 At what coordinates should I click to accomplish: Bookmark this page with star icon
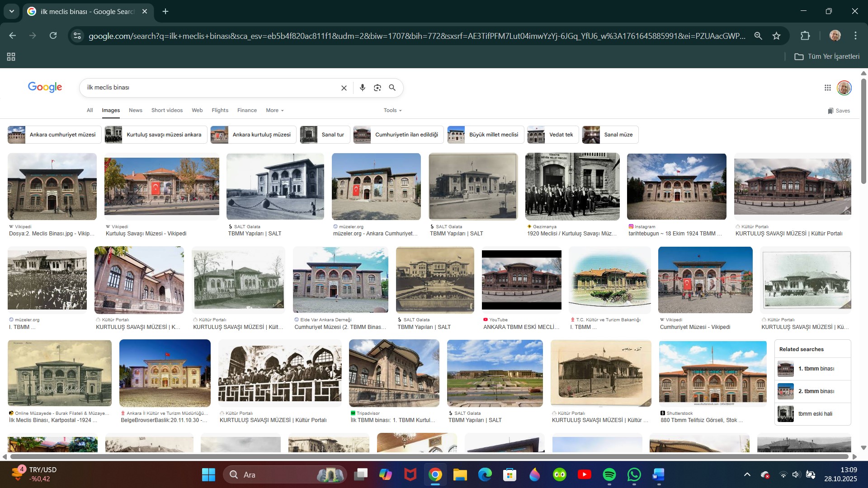[776, 36]
